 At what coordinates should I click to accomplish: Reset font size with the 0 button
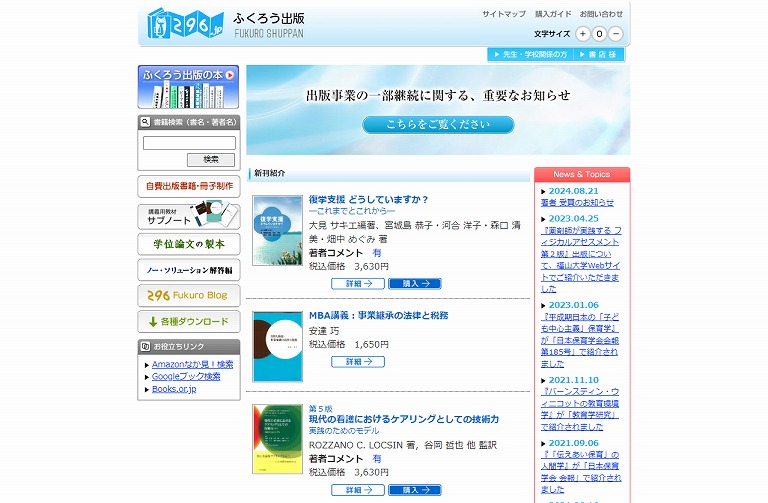click(600, 34)
